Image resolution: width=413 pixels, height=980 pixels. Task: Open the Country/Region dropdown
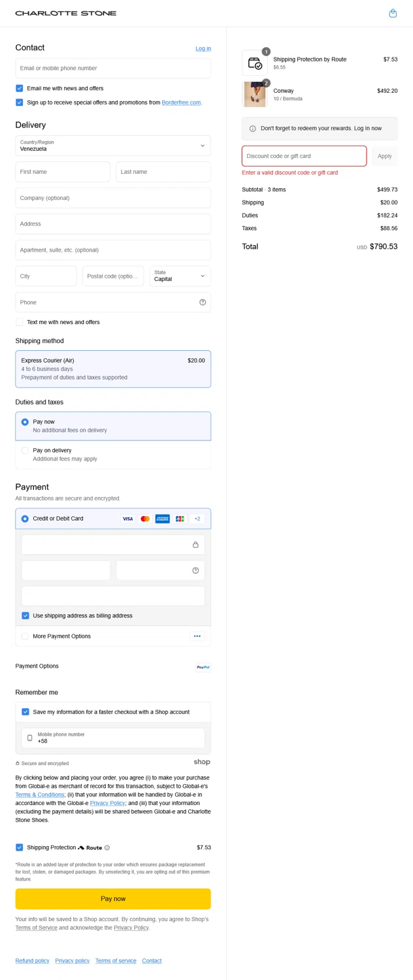[x=113, y=146]
